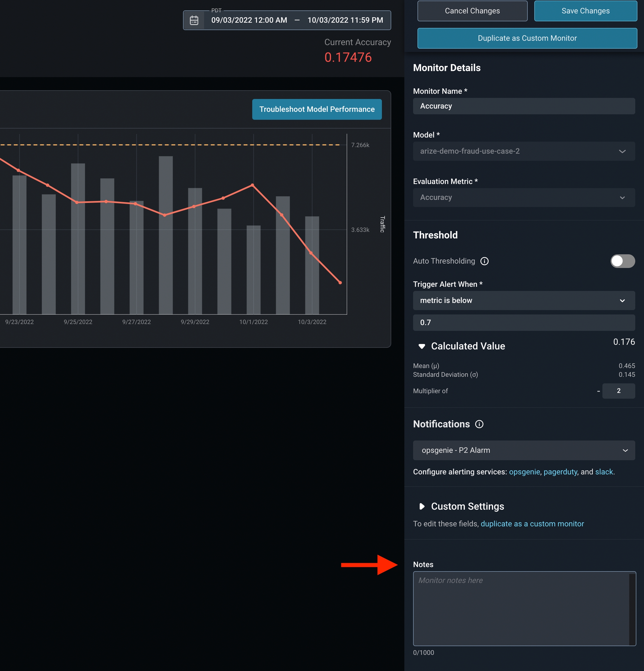Open the Evaluation Metric dropdown
This screenshot has height=671, width=644.
[x=524, y=198]
